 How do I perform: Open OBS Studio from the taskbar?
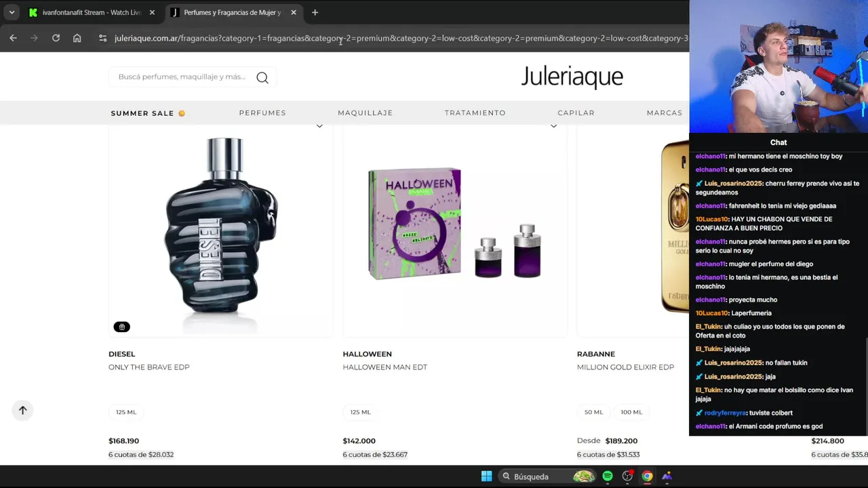pyautogui.click(x=627, y=476)
